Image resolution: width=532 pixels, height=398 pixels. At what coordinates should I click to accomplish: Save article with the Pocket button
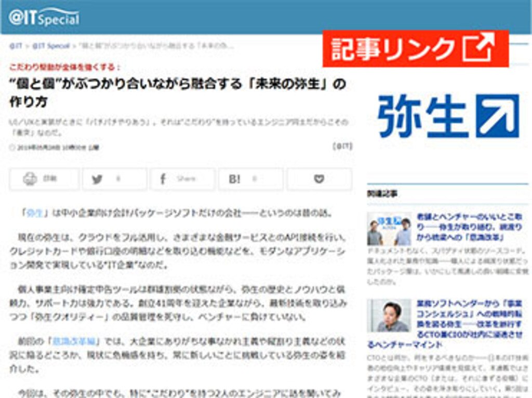click(320, 179)
